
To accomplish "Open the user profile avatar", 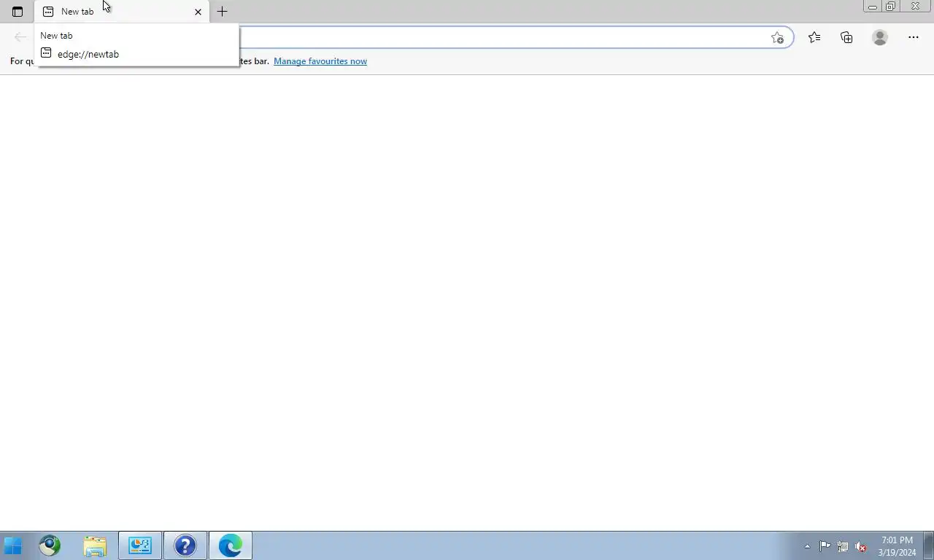I will point(880,37).
